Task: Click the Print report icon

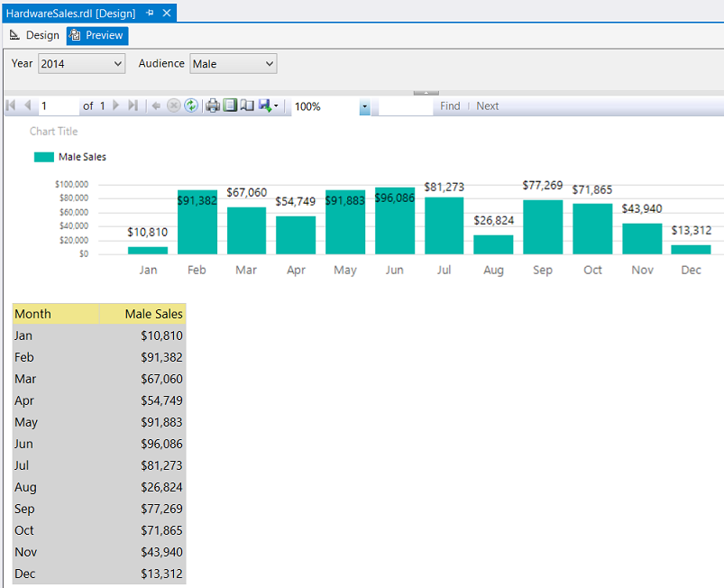Action: (x=213, y=106)
